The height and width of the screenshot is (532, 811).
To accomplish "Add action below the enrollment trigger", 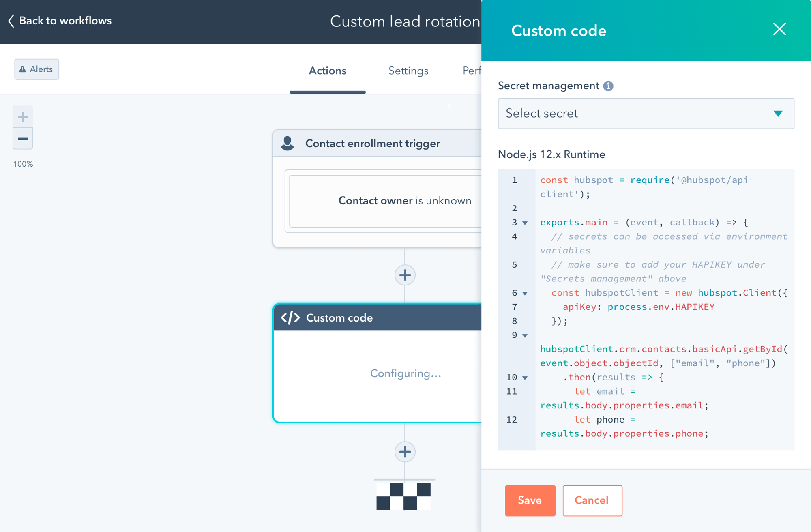I will point(405,275).
